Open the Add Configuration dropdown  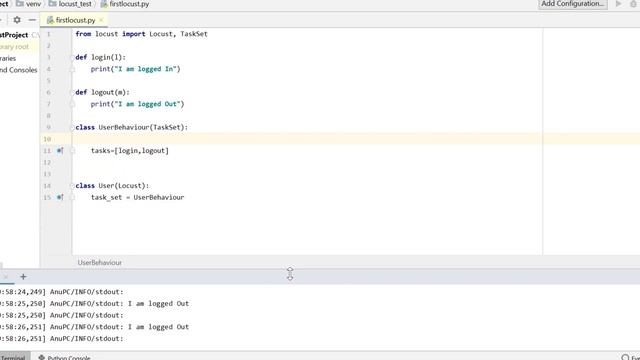(x=573, y=4)
